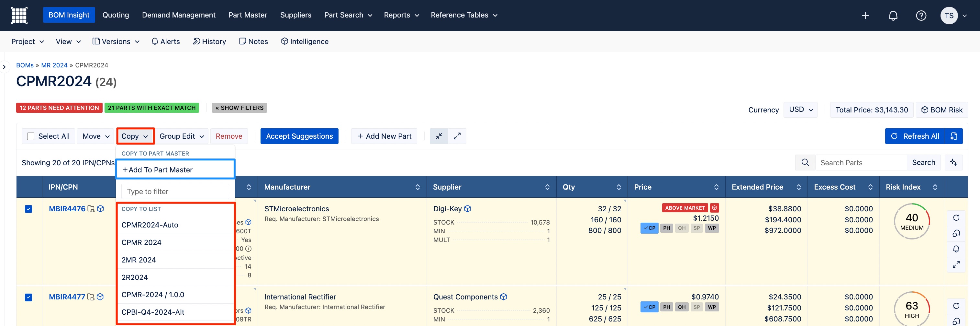980x326 pixels.
Task: Click the cube icon beside Digi-Key
Action: coord(468,209)
